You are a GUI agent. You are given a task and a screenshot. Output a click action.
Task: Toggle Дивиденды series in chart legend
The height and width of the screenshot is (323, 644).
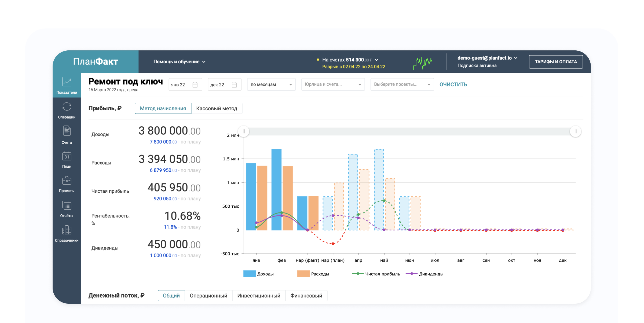425,274
